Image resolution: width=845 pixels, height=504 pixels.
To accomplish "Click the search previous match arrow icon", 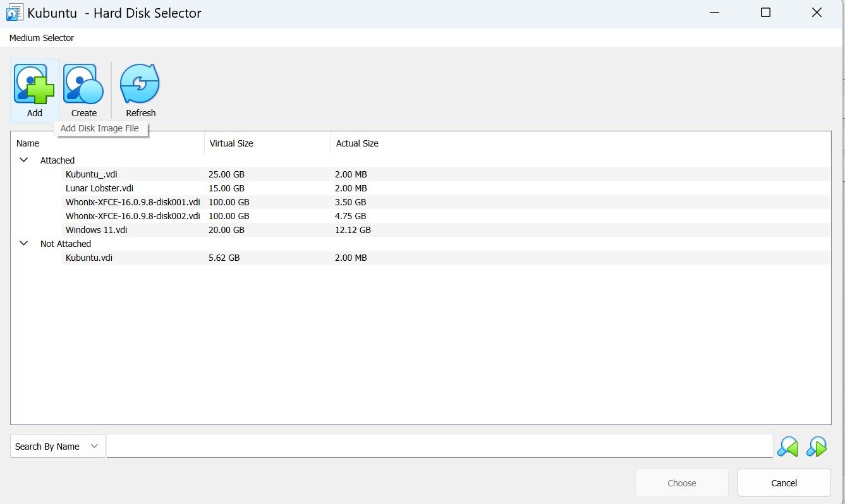I will coord(787,447).
